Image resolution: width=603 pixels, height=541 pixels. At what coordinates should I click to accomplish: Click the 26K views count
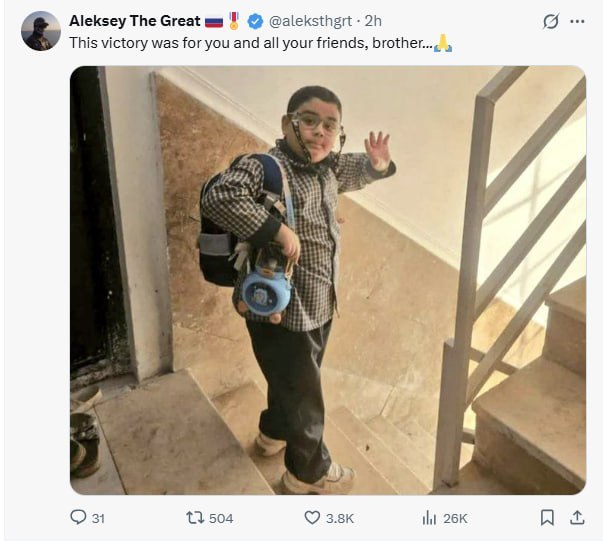[x=456, y=518]
